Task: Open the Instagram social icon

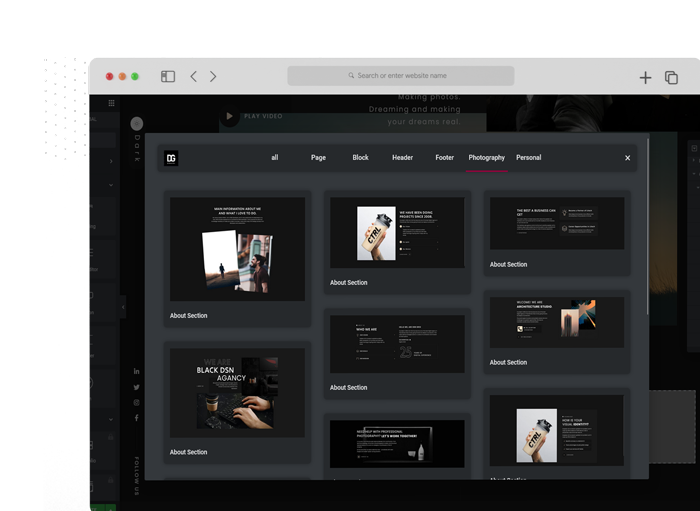Action: point(136,402)
